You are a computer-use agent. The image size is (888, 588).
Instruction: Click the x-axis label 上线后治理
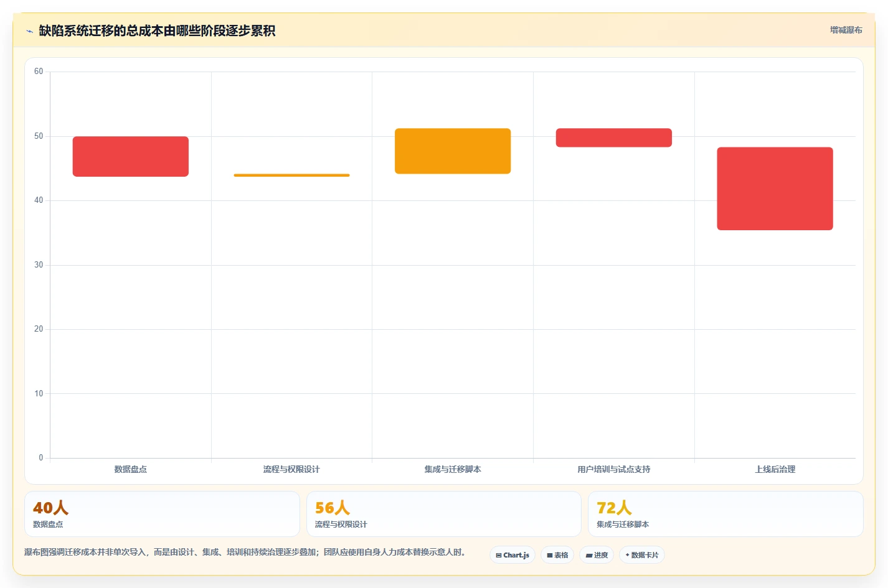[x=775, y=469]
